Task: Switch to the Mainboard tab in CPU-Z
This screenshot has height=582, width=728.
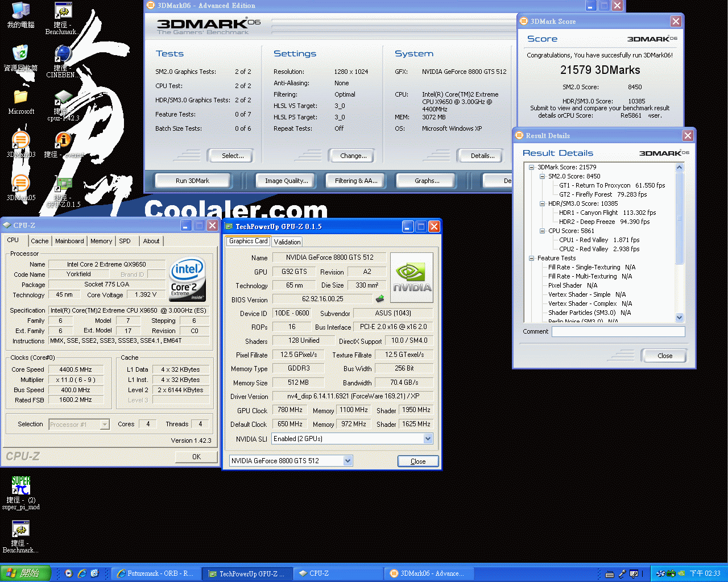Action: tap(69, 241)
